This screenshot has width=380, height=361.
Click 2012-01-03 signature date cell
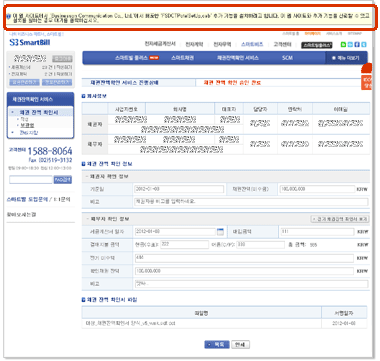click(x=344, y=323)
